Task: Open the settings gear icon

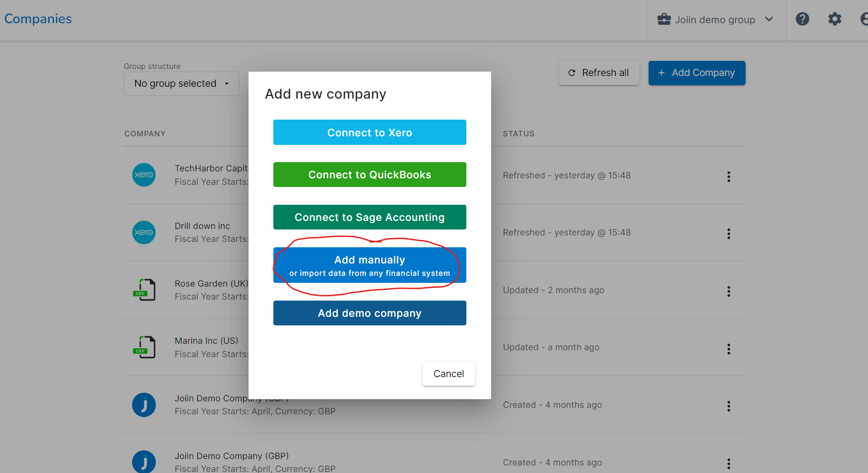Action: click(x=835, y=19)
